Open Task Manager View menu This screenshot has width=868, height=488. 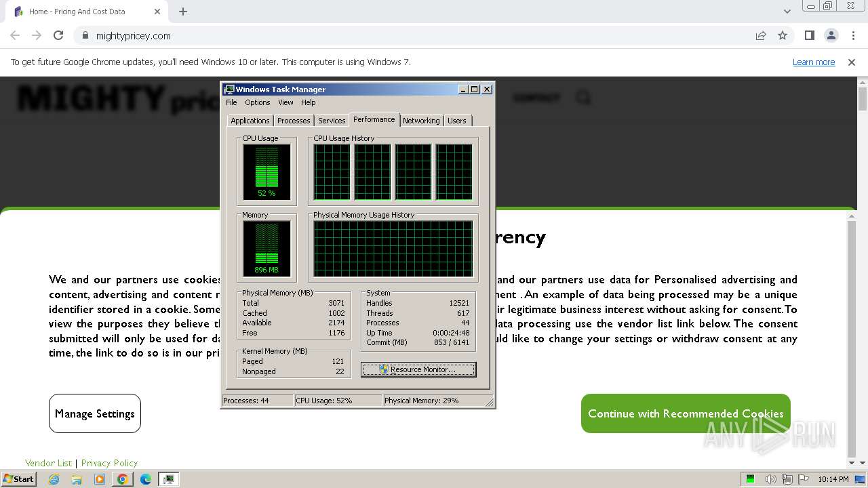(x=285, y=102)
